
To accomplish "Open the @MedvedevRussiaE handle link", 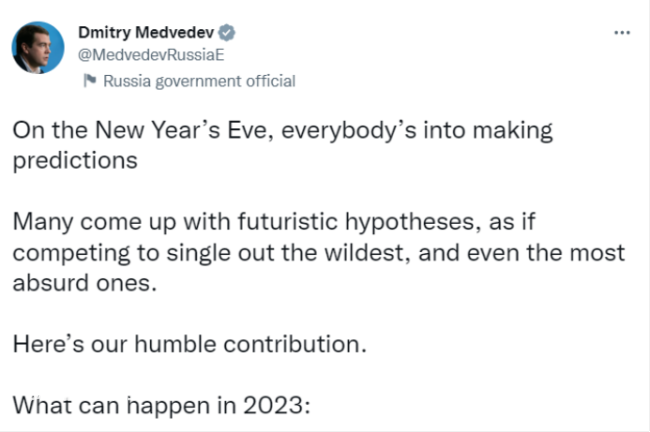I will [151, 55].
